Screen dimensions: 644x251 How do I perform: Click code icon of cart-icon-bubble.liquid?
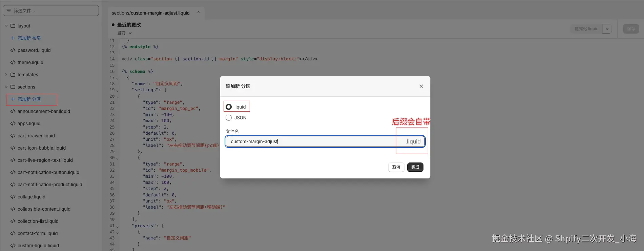[13, 148]
